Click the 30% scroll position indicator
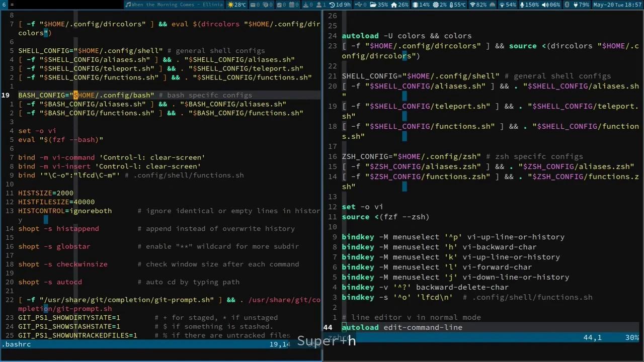 pos(632,337)
